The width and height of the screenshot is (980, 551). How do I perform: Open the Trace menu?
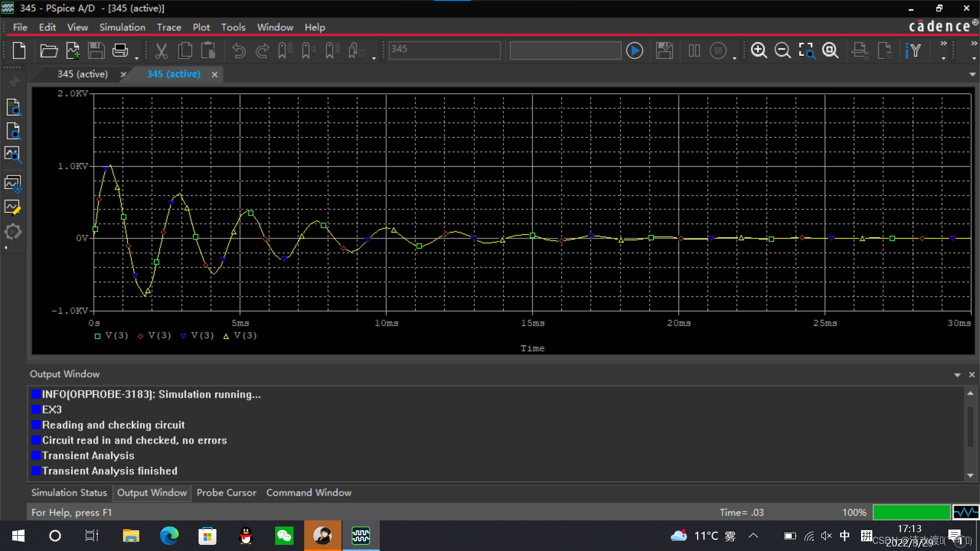click(x=168, y=28)
